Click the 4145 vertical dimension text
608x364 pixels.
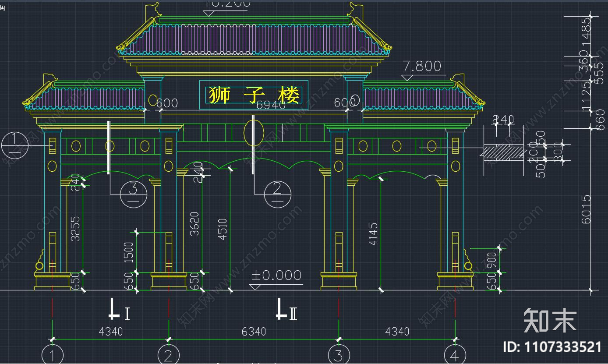pyautogui.click(x=373, y=234)
